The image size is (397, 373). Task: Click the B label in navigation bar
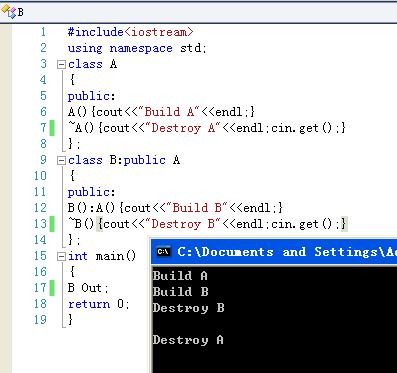tap(21, 12)
